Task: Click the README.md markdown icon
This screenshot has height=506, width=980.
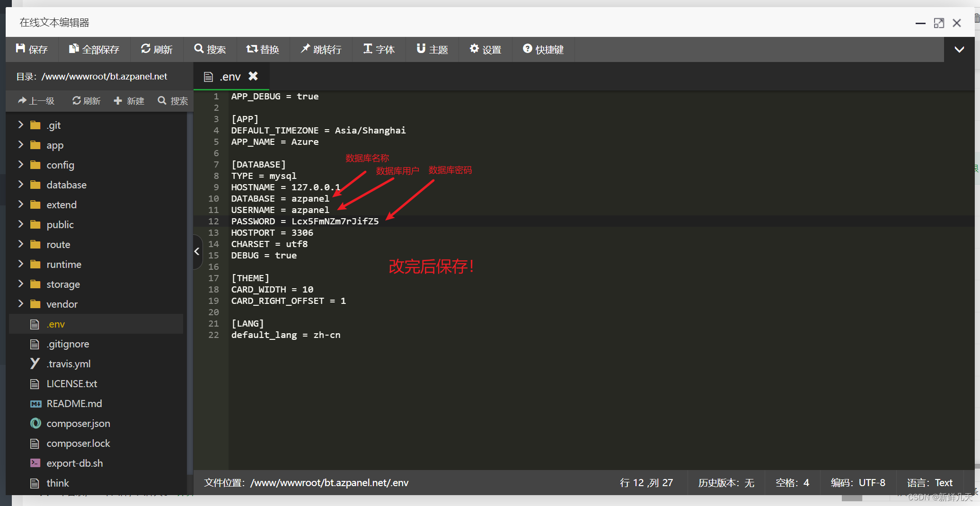Action: click(35, 404)
